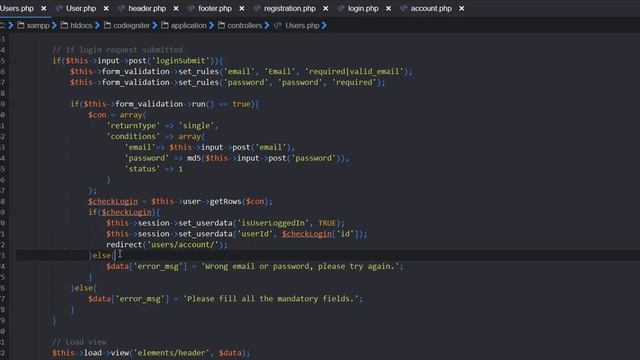Open the login.php tab

pyautogui.click(x=363, y=8)
